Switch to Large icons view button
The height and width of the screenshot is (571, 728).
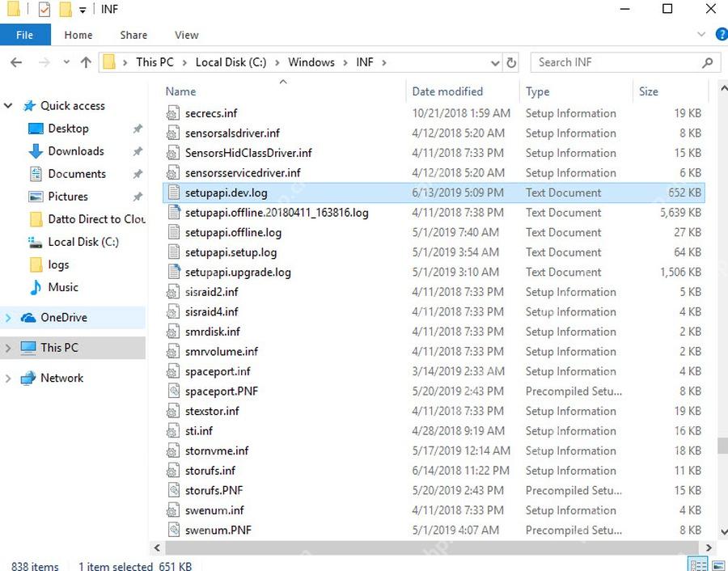tap(719, 565)
